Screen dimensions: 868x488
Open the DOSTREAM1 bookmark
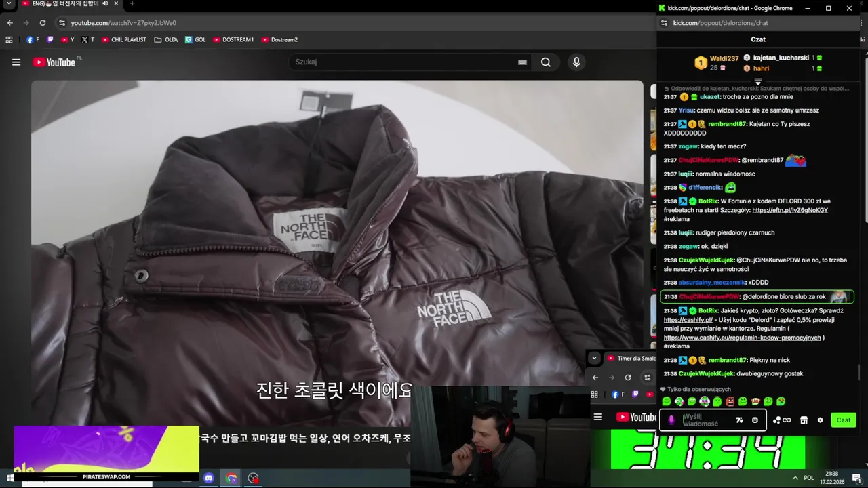[x=233, y=40]
